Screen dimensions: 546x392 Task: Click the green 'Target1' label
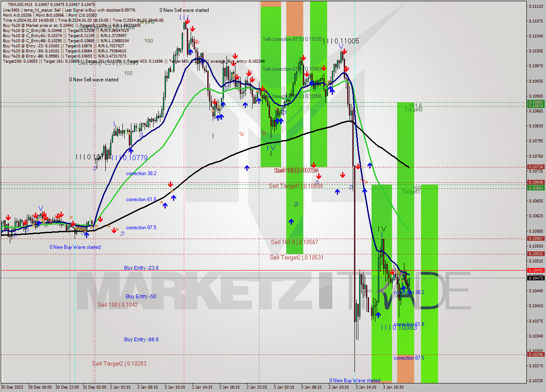(x=411, y=192)
